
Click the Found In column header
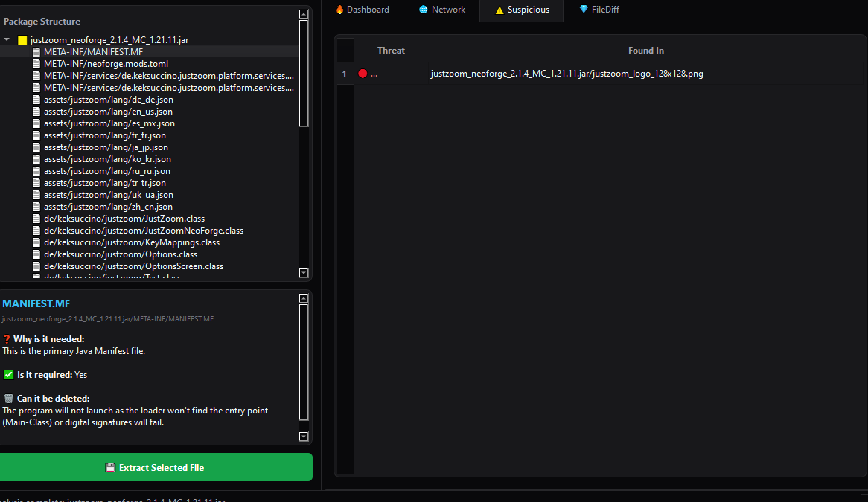(645, 51)
